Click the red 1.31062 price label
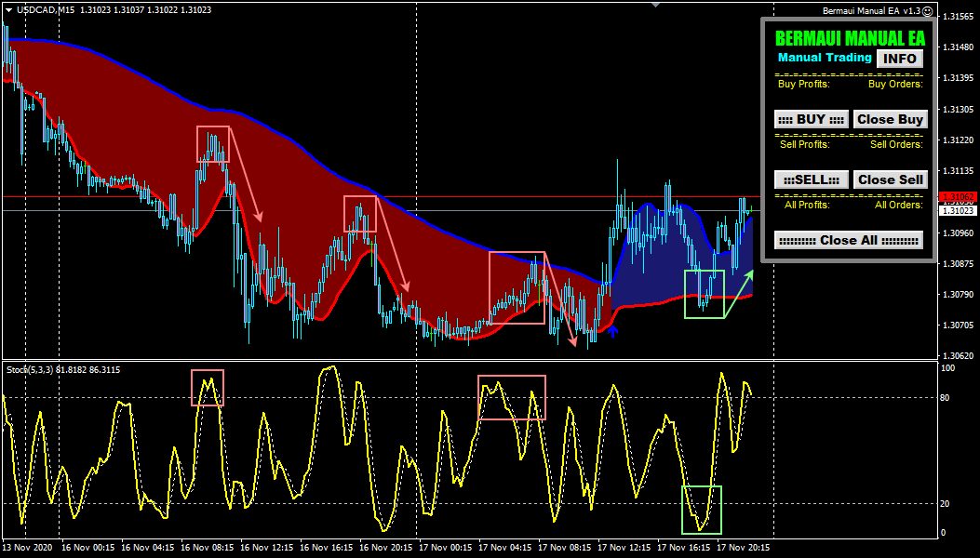This screenshot has height=558, width=980. pyautogui.click(x=958, y=197)
